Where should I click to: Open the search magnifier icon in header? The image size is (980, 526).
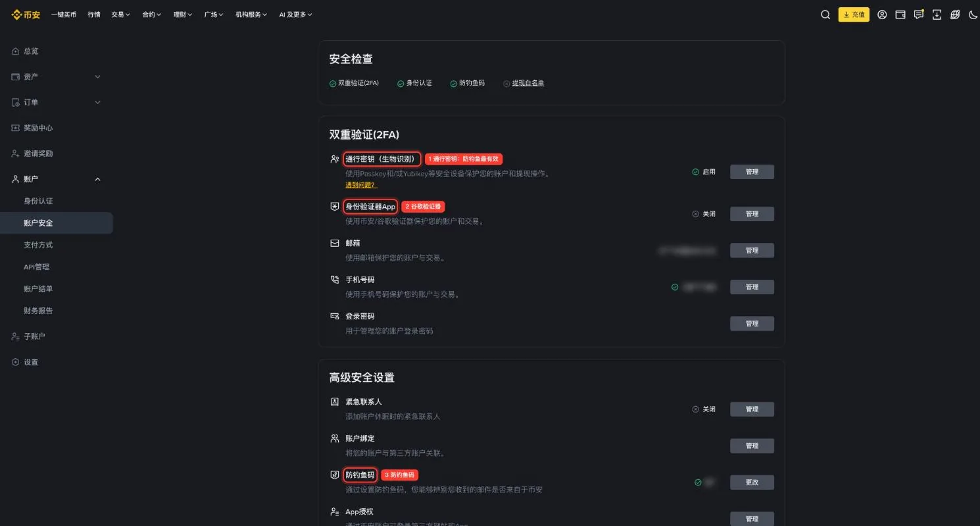pyautogui.click(x=825, y=14)
